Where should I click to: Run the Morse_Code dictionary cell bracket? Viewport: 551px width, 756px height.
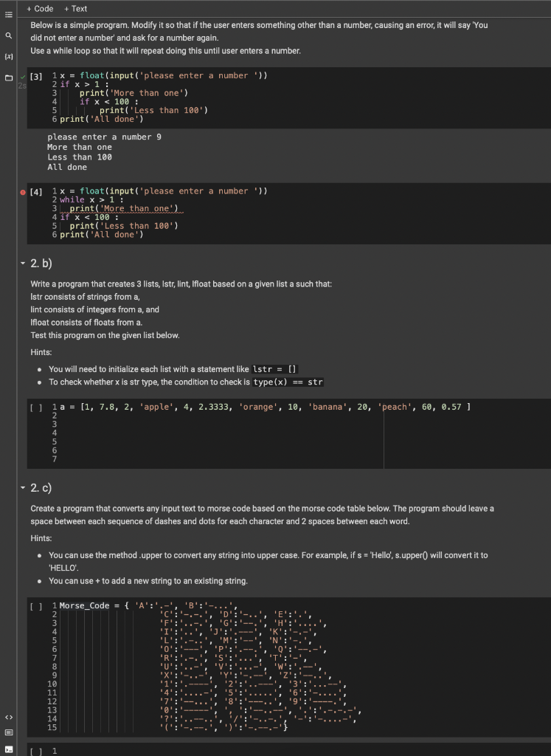coord(36,607)
